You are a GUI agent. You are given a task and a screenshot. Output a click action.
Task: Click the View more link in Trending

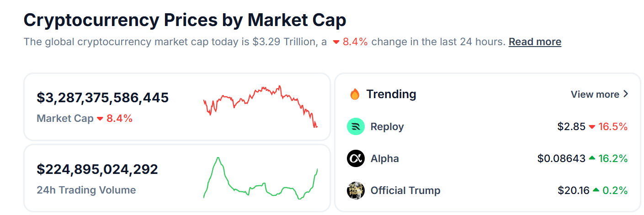coord(595,94)
